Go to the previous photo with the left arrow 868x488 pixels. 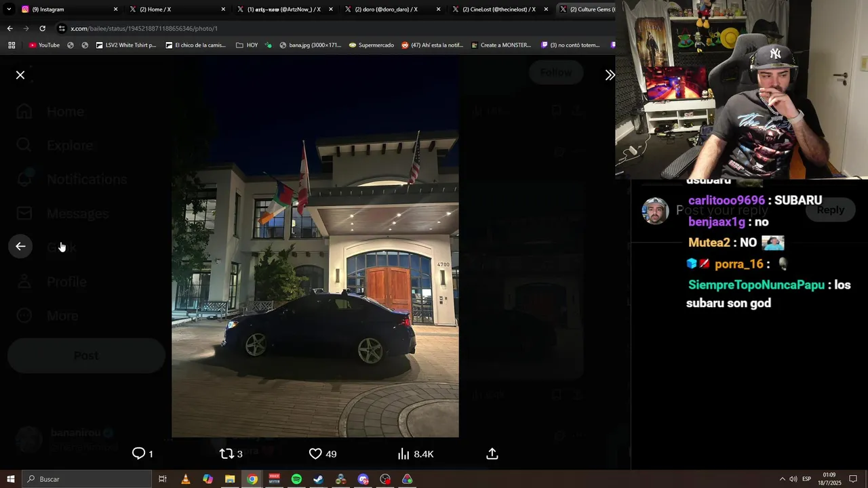click(x=20, y=247)
